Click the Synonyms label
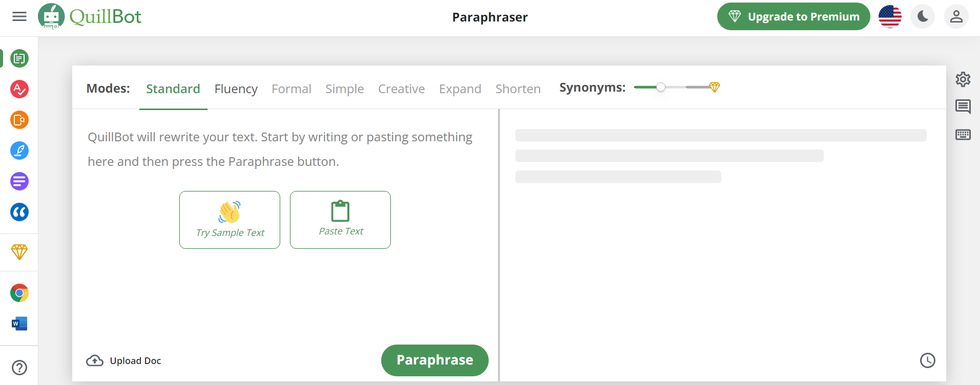 pos(592,88)
